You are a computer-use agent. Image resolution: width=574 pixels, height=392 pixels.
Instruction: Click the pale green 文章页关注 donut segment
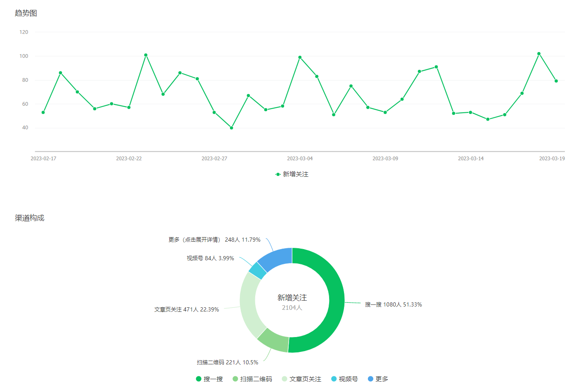point(249,306)
